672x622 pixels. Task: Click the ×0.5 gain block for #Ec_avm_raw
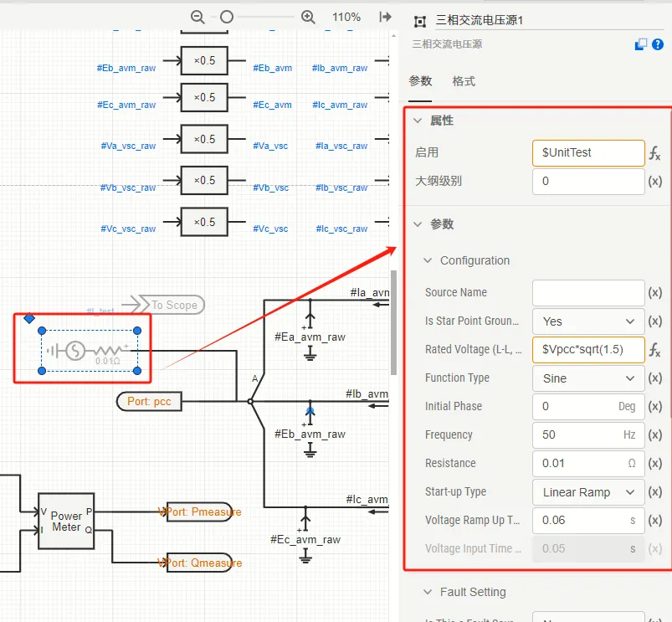(204, 97)
